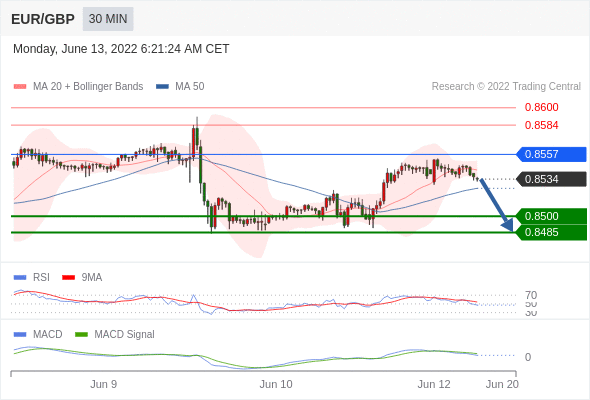590x400 pixels.
Task: Select the chart timestamp text
Action: pos(121,49)
